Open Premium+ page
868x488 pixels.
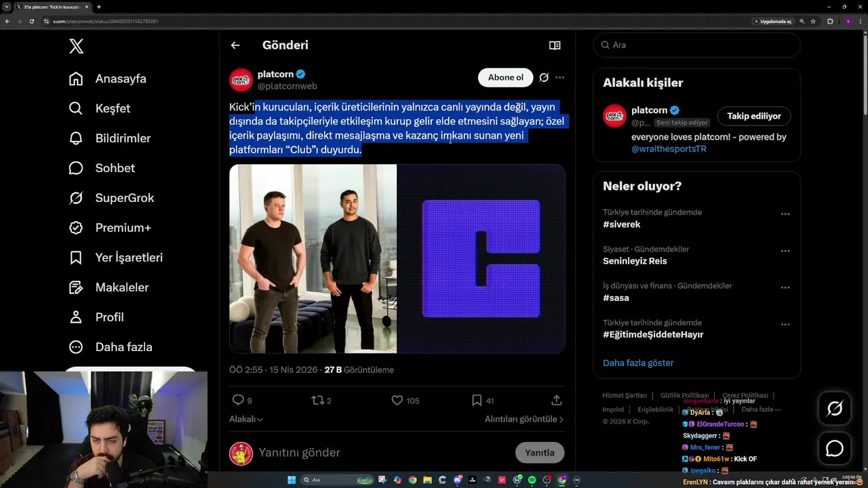tap(110, 228)
